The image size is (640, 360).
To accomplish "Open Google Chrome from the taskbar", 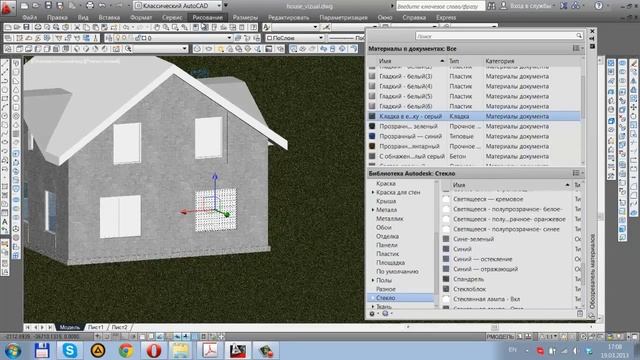I will tap(126, 350).
